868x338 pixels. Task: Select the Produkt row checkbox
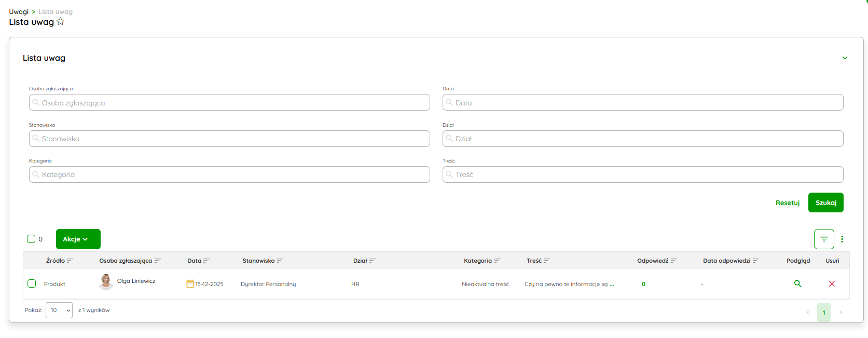32,283
